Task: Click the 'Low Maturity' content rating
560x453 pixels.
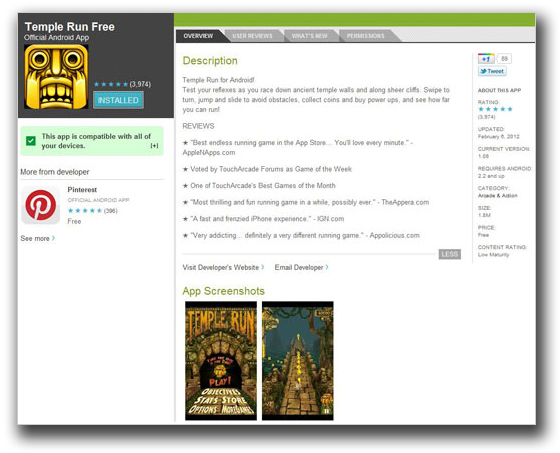Action: tap(493, 254)
